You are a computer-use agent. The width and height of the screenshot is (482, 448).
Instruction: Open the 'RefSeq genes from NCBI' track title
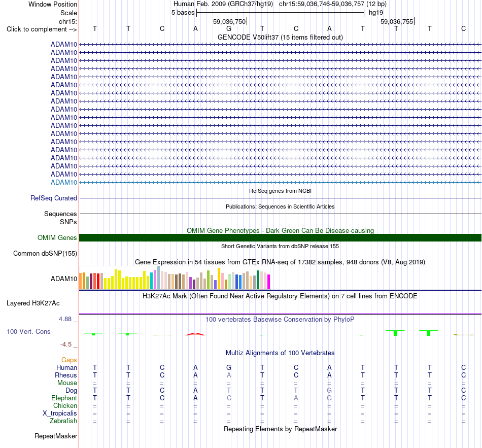280,191
